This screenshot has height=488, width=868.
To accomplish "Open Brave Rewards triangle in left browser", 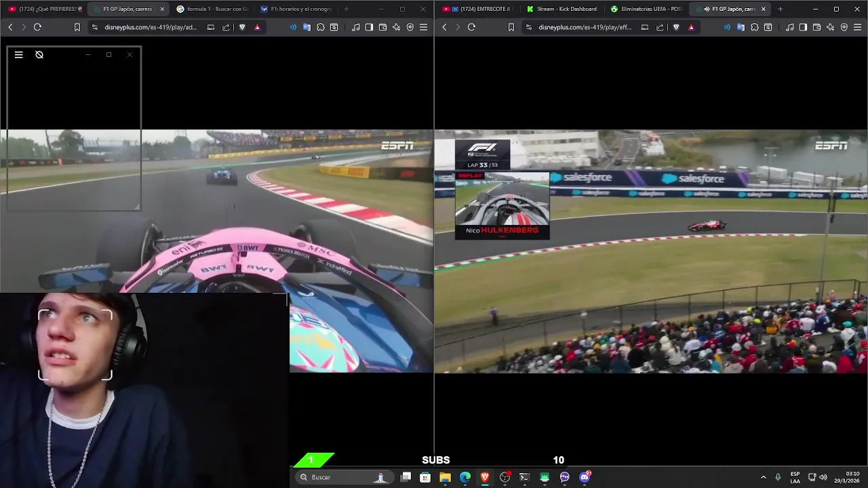I will (x=257, y=27).
